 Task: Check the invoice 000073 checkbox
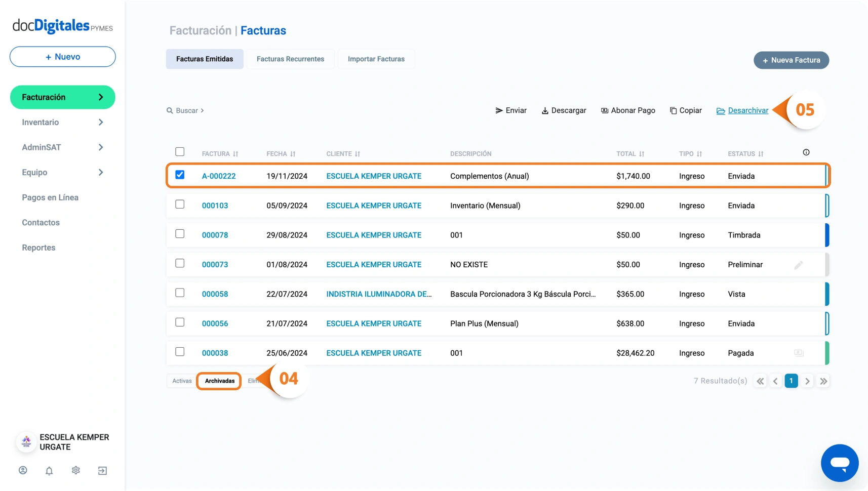coord(180,263)
